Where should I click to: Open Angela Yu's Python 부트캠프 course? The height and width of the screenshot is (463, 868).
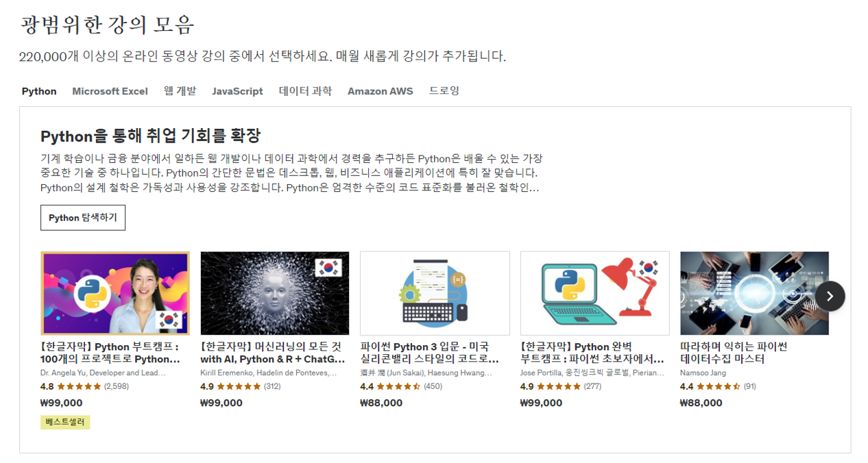(x=114, y=352)
